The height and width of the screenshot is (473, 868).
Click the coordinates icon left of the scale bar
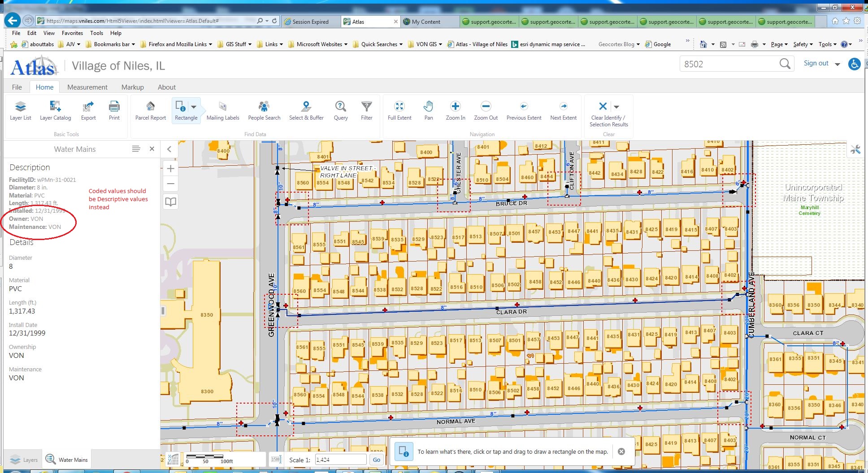point(173,460)
